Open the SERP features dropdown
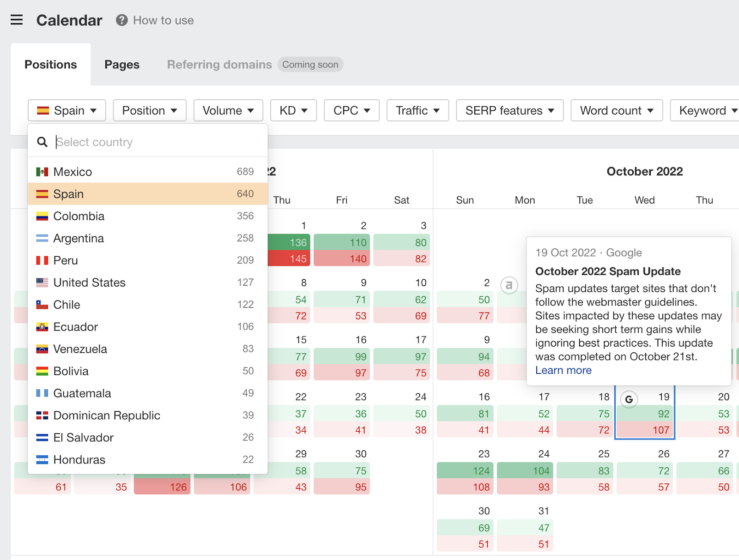739x560 pixels. pyautogui.click(x=509, y=110)
